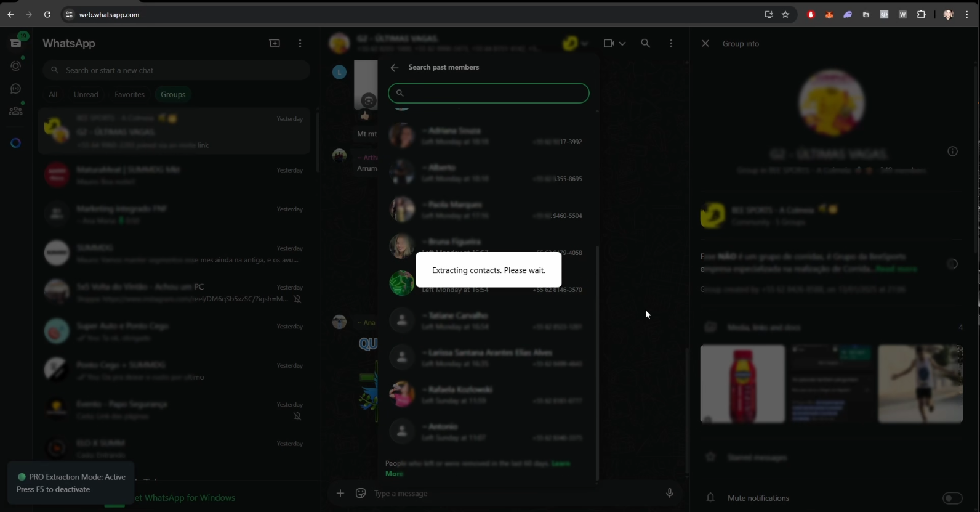The image size is (980, 512).
Task: Open the Chrome three-dot menu
Action: (967, 14)
